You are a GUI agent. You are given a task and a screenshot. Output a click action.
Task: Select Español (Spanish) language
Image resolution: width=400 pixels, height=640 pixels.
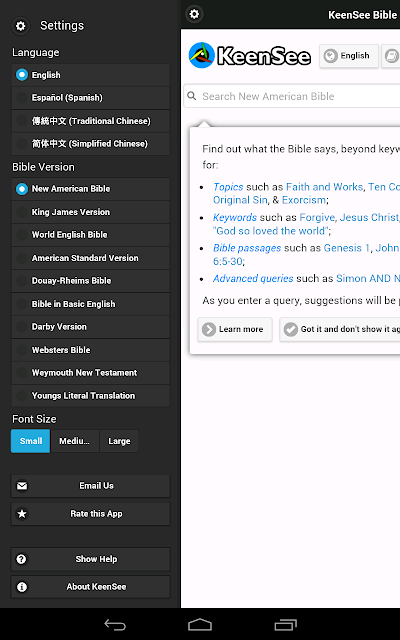pyautogui.click(x=90, y=98)
